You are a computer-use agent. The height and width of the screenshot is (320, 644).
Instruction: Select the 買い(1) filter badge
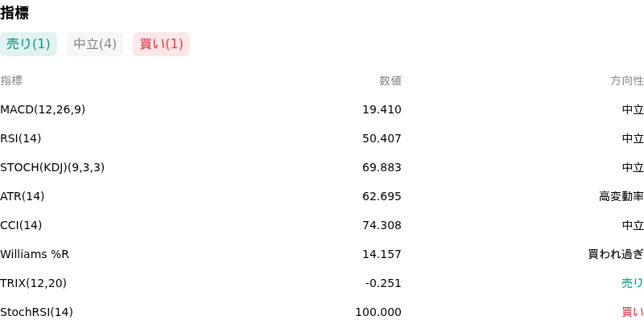pos(162,44)
